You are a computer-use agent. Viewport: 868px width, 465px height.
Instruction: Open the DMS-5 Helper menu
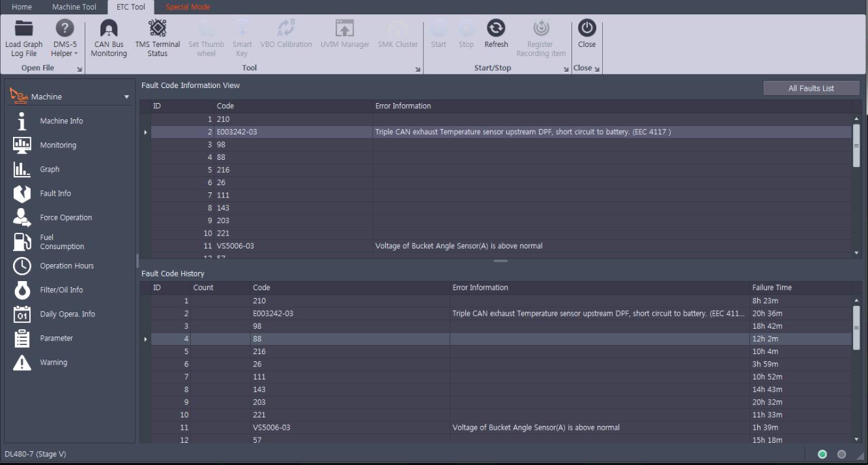click(x=64, y=38)
